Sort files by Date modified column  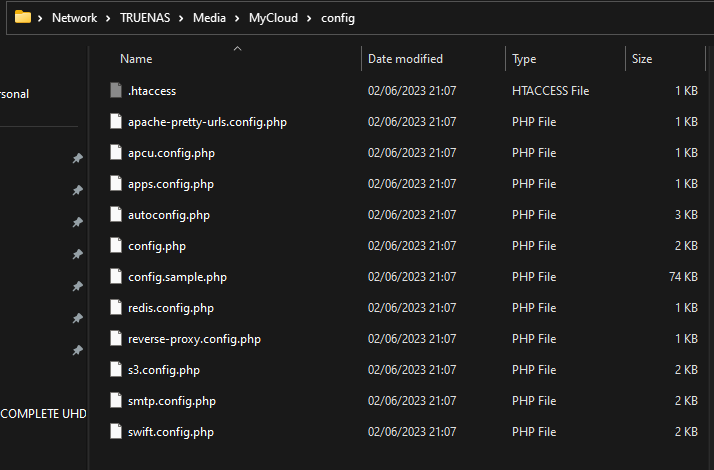405,59
